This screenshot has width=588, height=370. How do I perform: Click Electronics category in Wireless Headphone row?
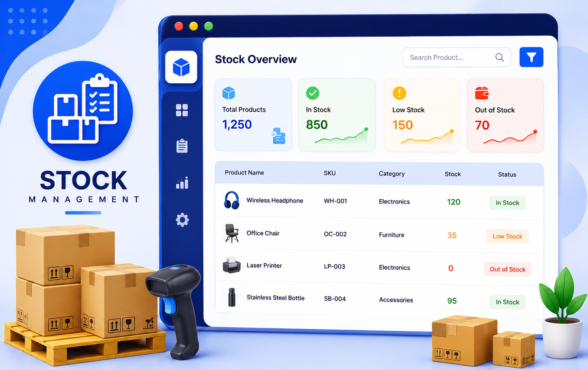pos(394,202)
